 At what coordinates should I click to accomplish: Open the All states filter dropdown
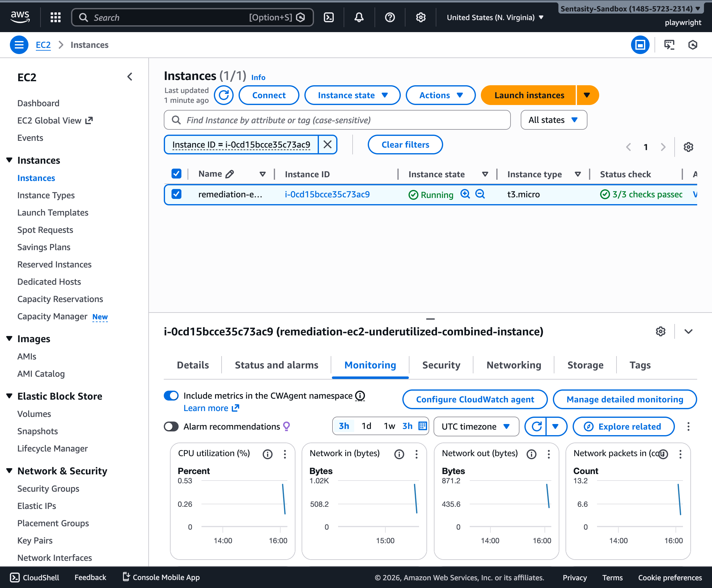pyautogui.click(x=553, y=120)
